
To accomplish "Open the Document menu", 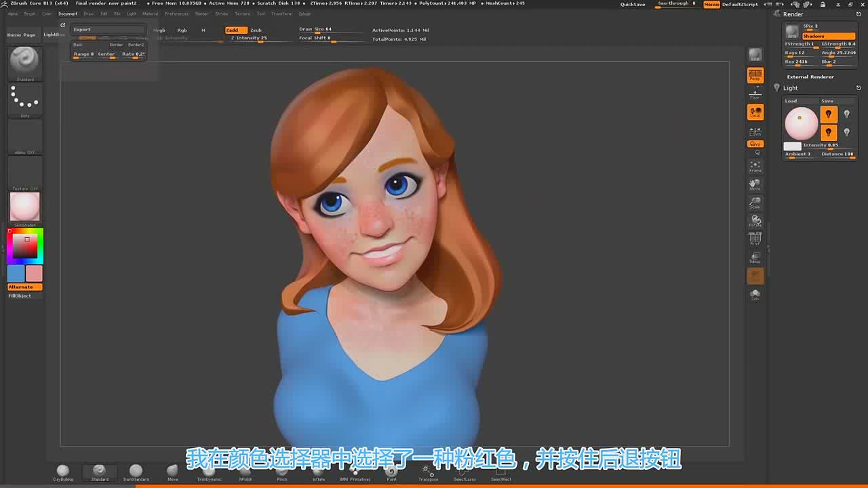I will click(68, 14).
